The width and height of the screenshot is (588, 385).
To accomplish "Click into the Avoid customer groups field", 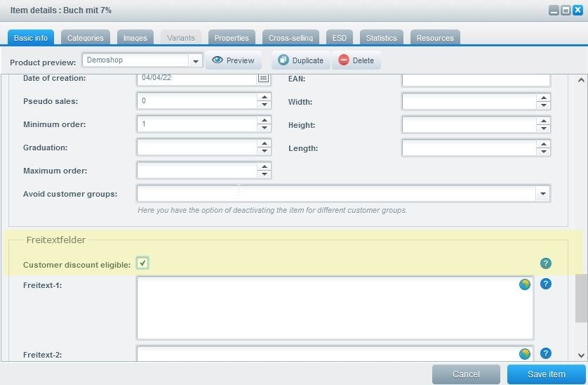I will 337,194.
